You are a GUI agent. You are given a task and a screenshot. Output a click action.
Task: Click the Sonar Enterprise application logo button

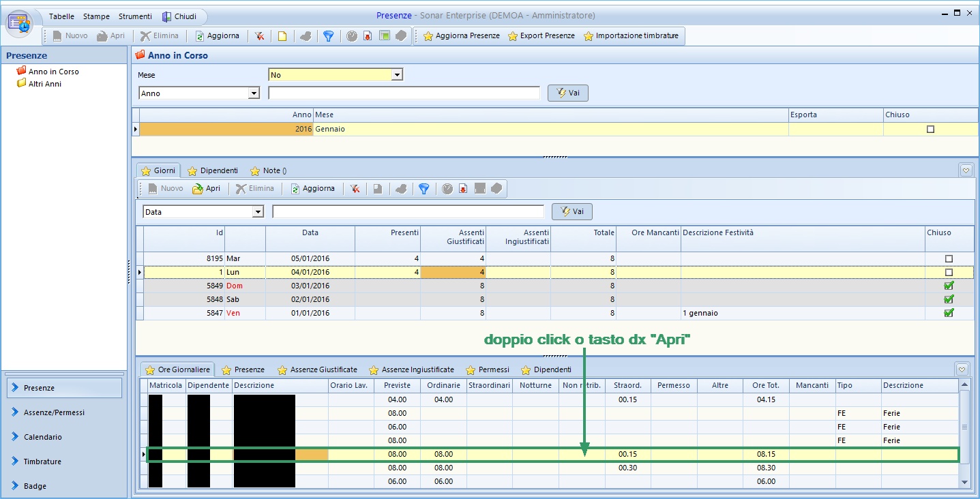(19, 22)
